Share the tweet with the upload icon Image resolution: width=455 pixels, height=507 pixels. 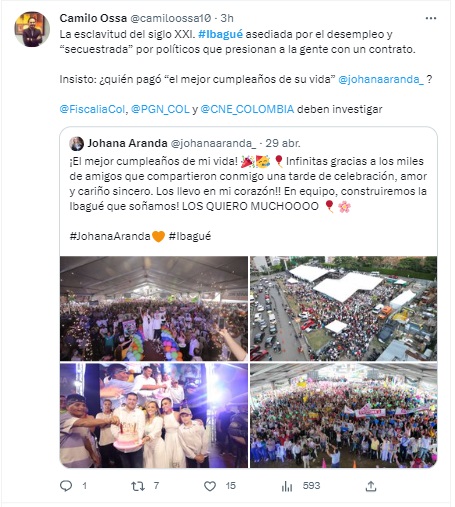(x=371, y=486)
